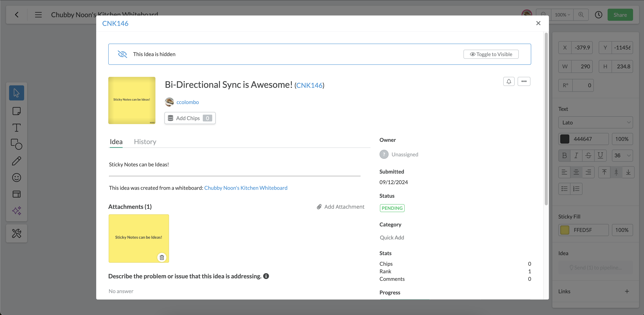Image resolution: width=644 pixels, height=315 pixels.
Task: Toggle underline formatting
Action: click(x=600, y=155)
